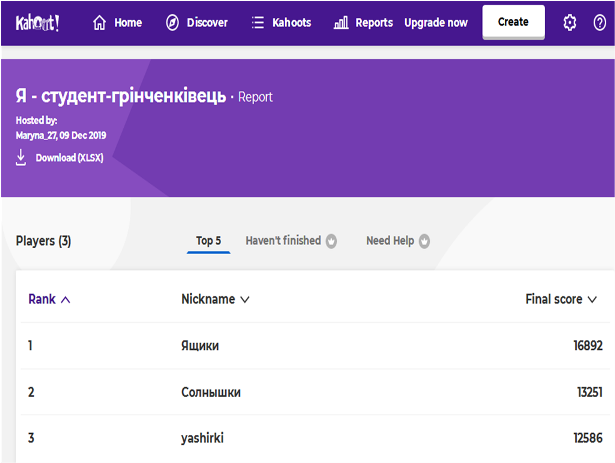Click the Reports bar chart icon
The height and width of the screenshot is (463, 615).
pyautogui.click(x=341, y=22)
